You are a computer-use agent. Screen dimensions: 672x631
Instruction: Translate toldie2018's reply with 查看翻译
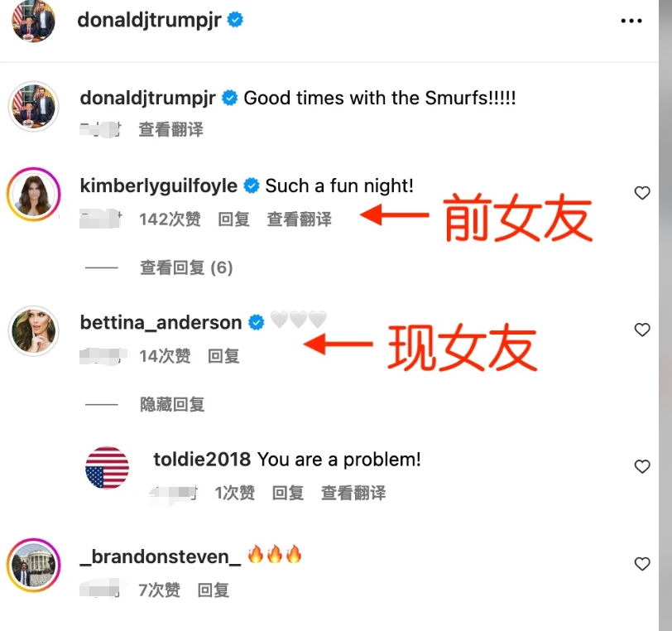pos(353,493)
